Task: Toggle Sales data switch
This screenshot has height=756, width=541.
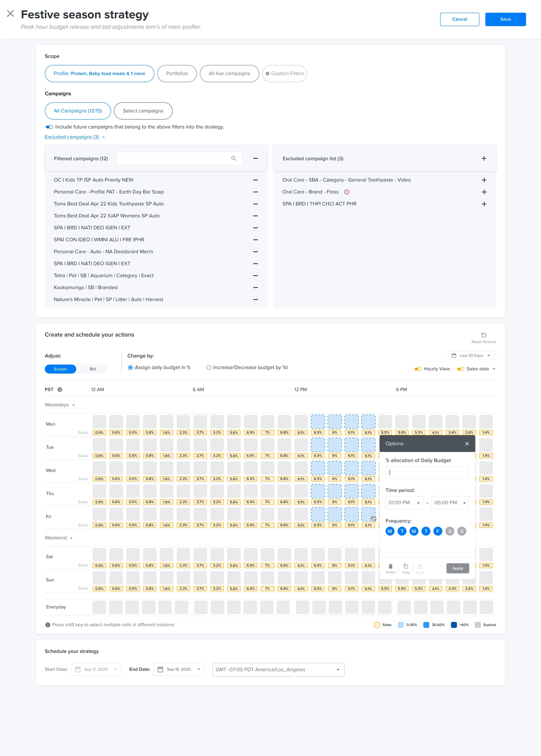Action: click(461, 369)
